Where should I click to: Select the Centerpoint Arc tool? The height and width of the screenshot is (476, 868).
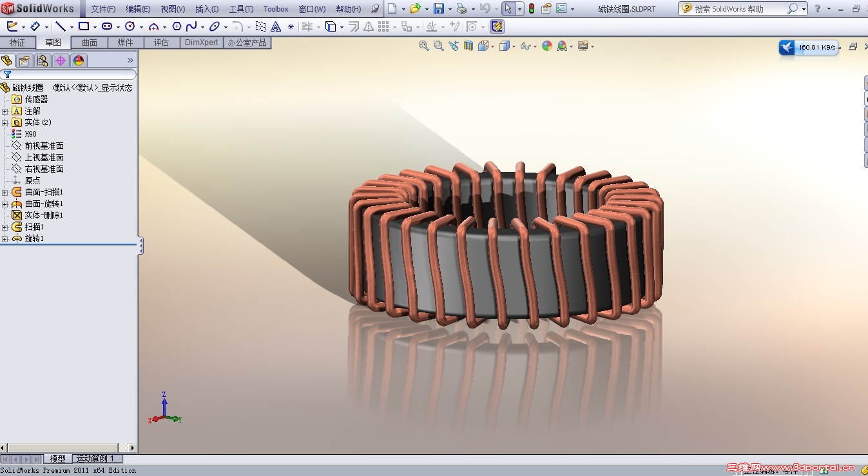153,26
